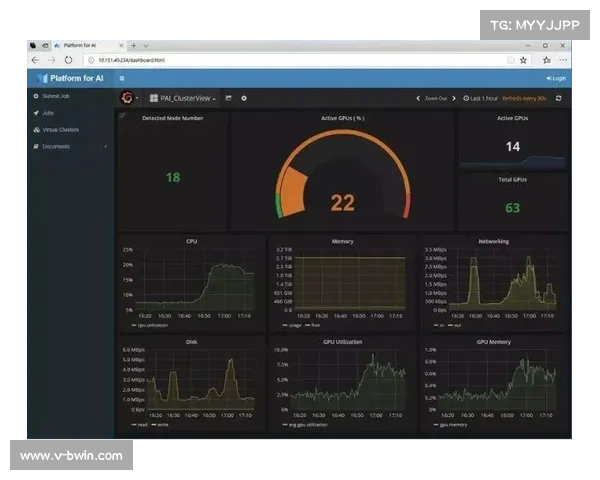Open Virtual Clusters in sidebar
Image resolution: width=600 pixels, height=480 pixels.
56,130
